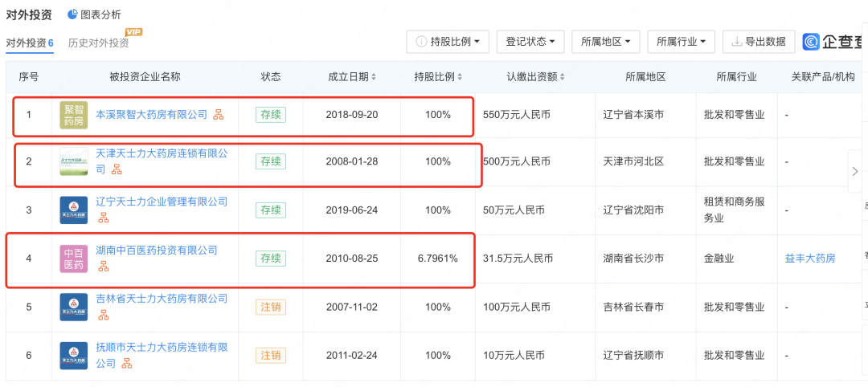Sort table by 认缴出资额 arrows
This screenshot has height=387, width=868.
[x=563, y=77]
